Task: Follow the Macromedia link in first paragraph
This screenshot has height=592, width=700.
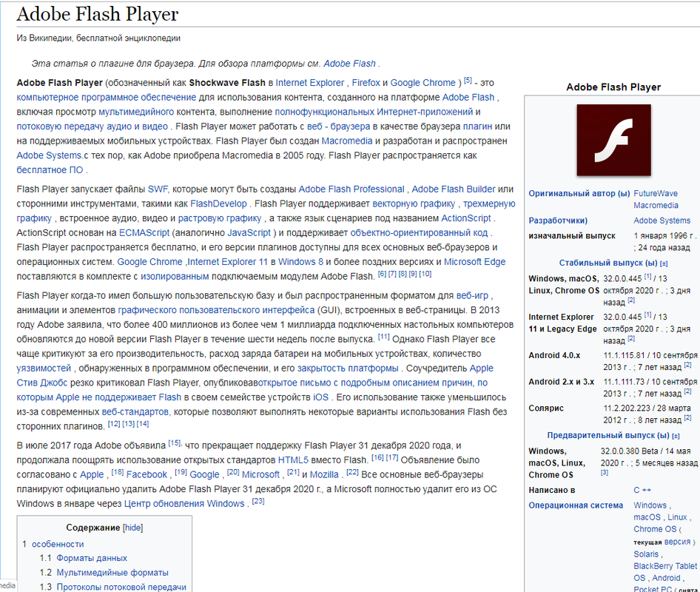Action: click(347, 141)
